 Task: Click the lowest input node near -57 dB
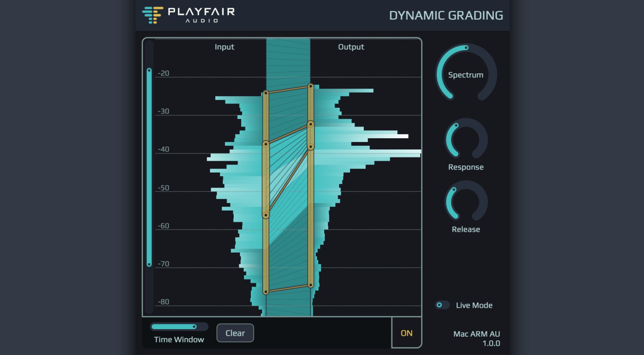[x=266, y=216]
